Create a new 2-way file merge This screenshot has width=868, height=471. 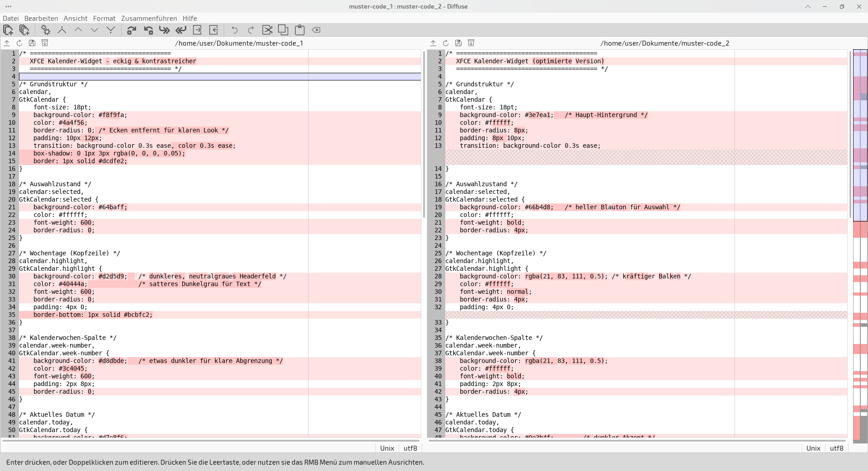point(8,30)
